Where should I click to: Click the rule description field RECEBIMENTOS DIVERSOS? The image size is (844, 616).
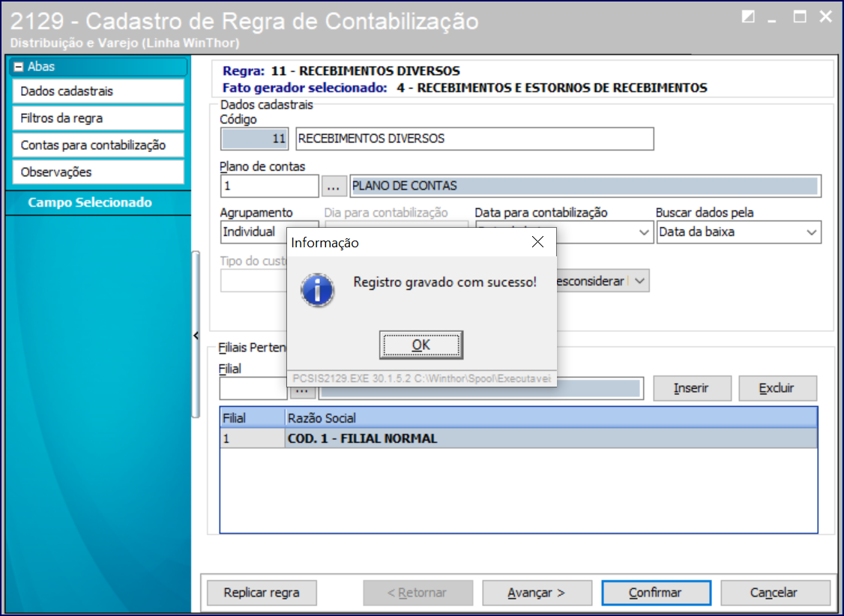474,139
